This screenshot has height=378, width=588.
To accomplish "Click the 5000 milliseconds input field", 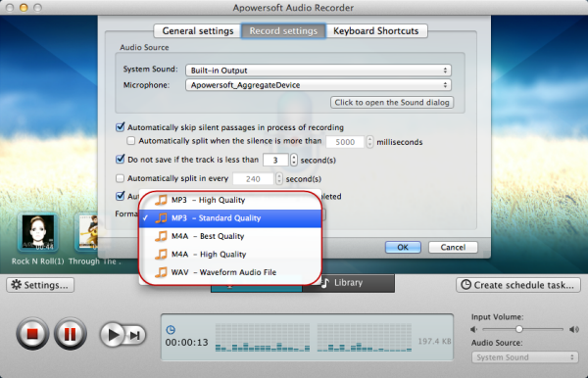I will pos(345,142).
